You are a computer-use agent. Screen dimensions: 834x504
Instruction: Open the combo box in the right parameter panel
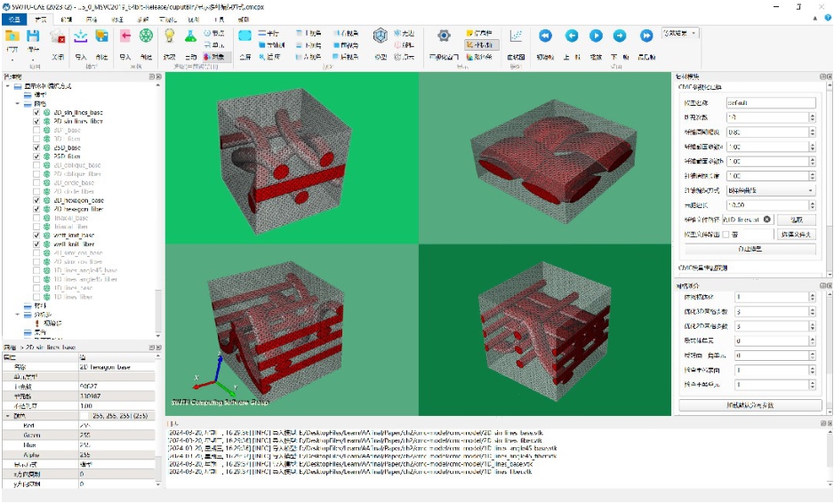point(771,190)
